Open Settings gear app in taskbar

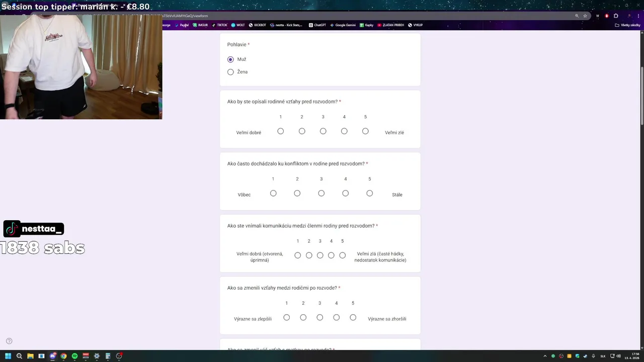(97, 356)
